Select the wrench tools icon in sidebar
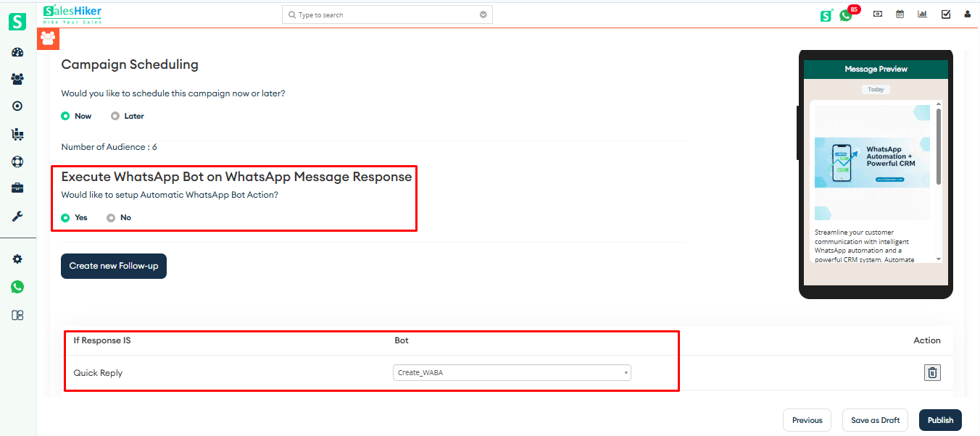 [x=17, y=215]
